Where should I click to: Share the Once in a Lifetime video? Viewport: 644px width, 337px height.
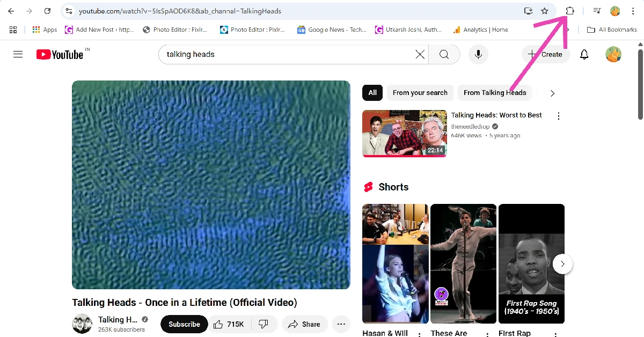[305, 324]
